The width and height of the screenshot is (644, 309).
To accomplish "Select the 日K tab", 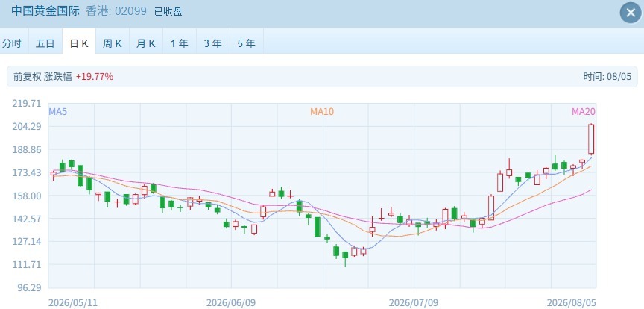I will tap(79, 43).
